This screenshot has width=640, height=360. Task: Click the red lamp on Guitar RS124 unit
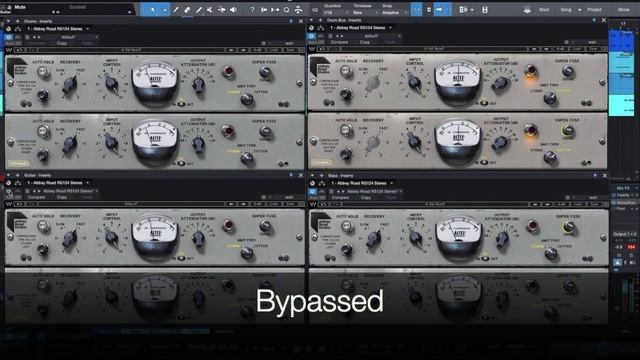[228, 225]
